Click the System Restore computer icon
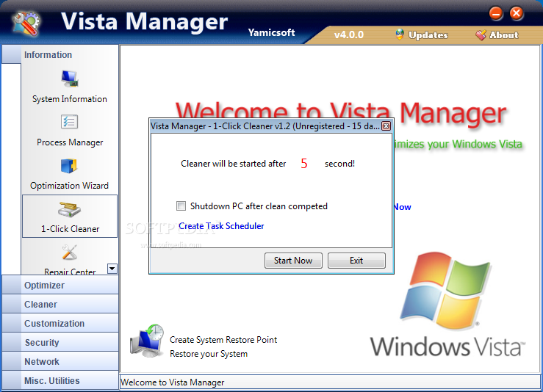Viewport: 543px width, 392px height. tap(147, 341)
